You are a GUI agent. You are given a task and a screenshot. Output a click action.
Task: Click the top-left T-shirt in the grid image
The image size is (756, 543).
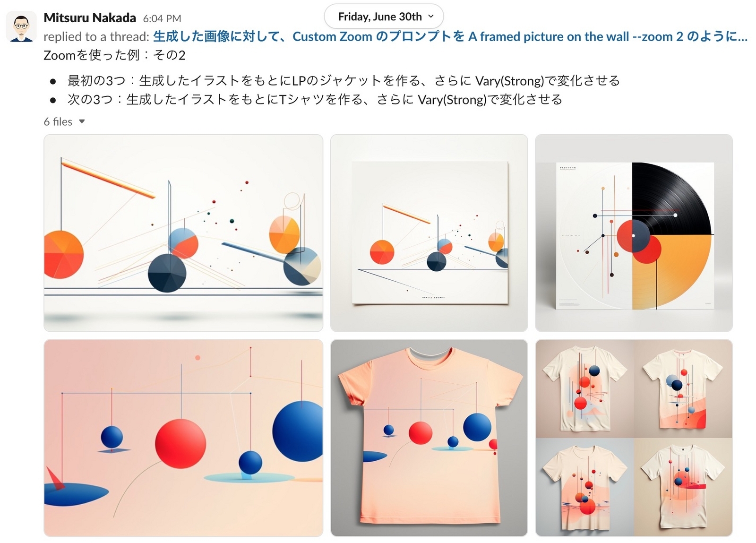[584, 388]
